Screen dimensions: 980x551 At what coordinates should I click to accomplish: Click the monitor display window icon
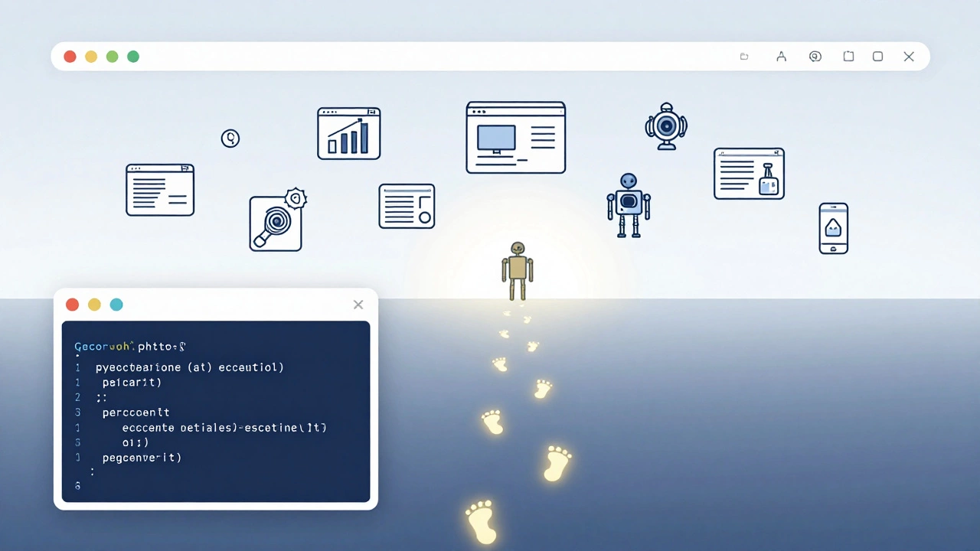pyautogui.click(x=515, y=137)
